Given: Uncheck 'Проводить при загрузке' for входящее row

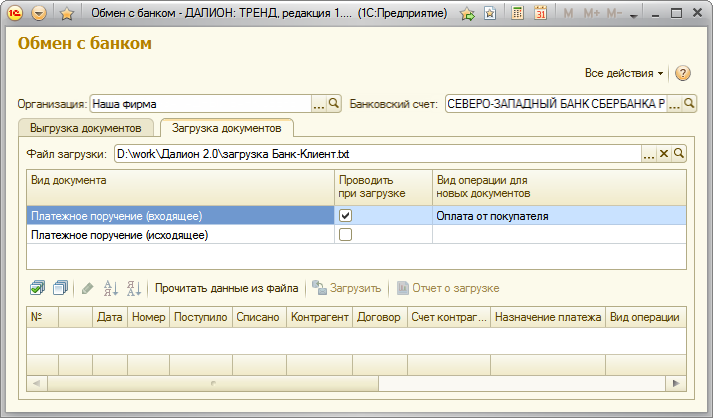Looking at the screenshot, I should pyautogui.click(x=346, y=216).
